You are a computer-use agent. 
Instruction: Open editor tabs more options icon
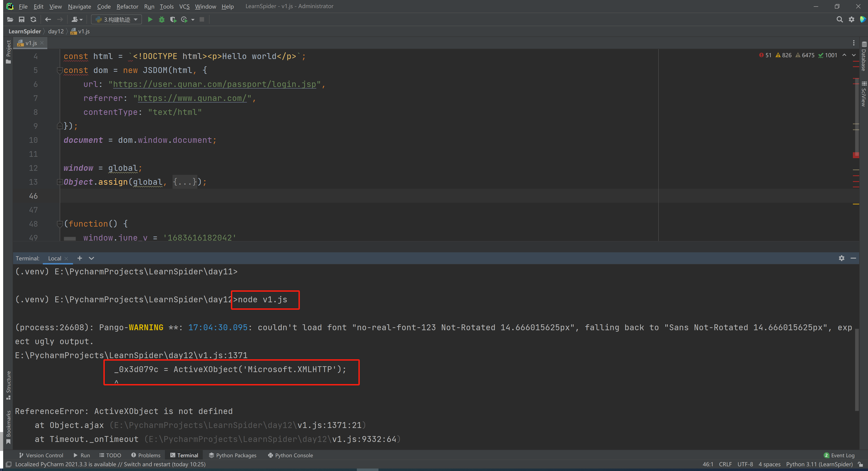854,43
